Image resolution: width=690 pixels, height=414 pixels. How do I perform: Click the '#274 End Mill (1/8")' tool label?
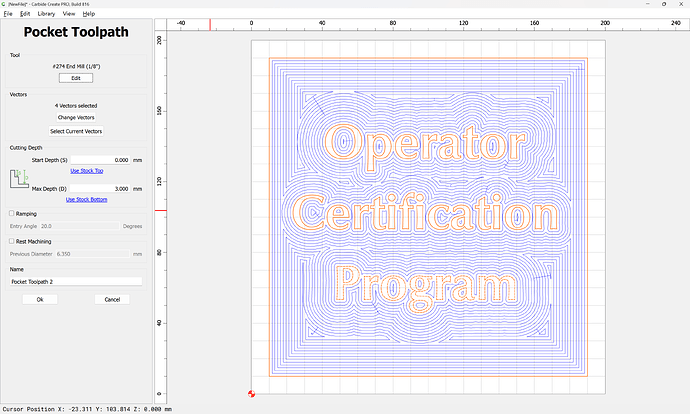[76, 66]
